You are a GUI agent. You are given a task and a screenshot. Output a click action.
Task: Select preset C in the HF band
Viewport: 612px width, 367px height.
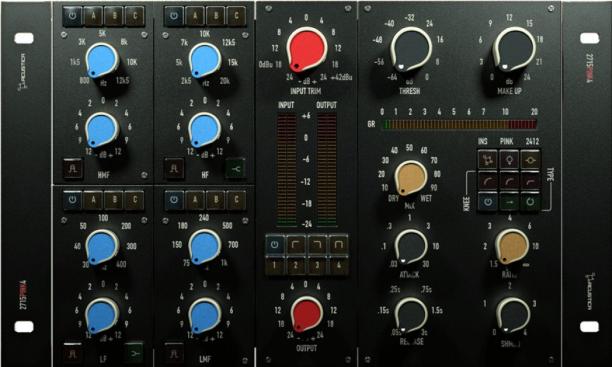point(237,16)
